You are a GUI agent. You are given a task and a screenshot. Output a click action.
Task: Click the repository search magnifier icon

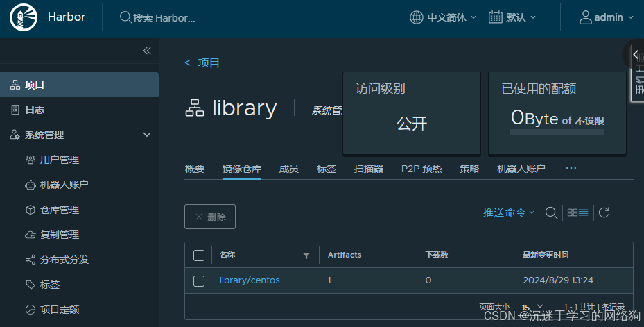pyautogui.click(x=551, y=212)
